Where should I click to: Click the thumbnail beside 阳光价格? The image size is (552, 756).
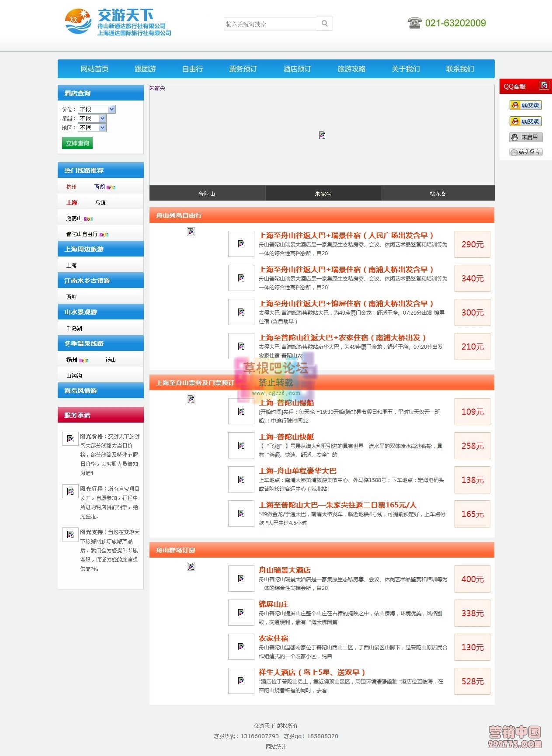coord(70,439)
